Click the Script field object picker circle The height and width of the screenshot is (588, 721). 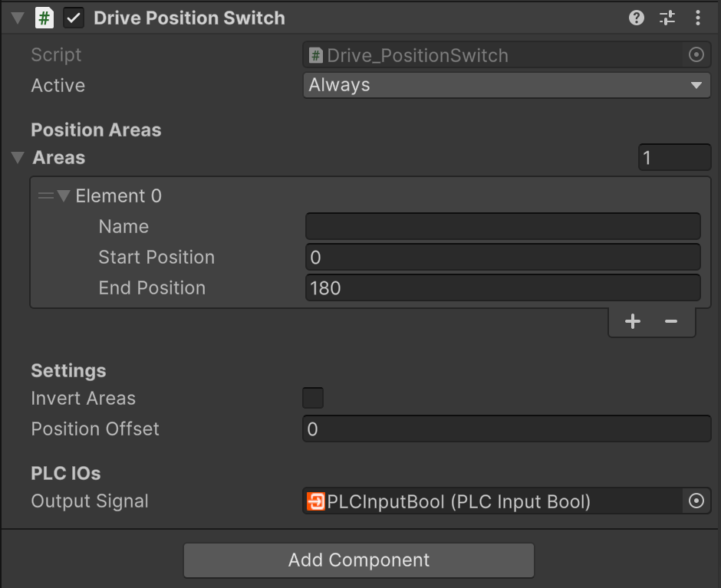point(696,54)
